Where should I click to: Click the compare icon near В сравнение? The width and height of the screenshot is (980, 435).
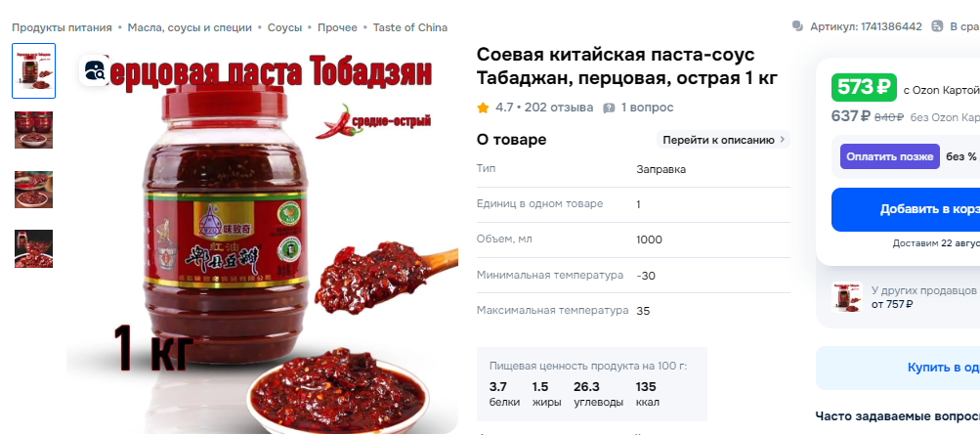(937, 26)
